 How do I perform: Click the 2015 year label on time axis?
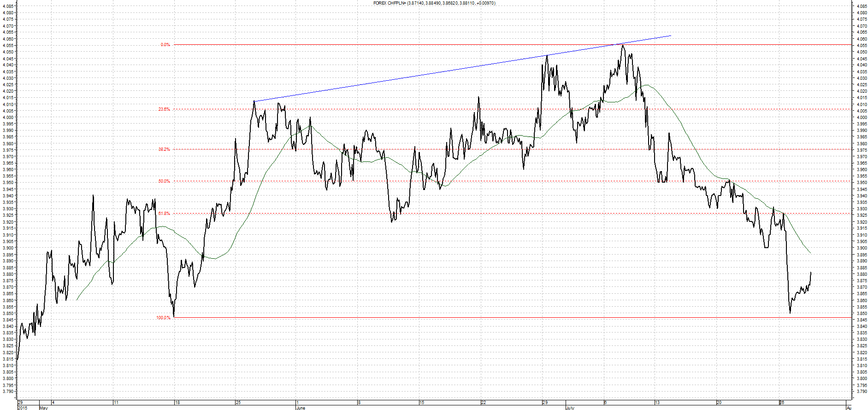(x=22, y=408)
